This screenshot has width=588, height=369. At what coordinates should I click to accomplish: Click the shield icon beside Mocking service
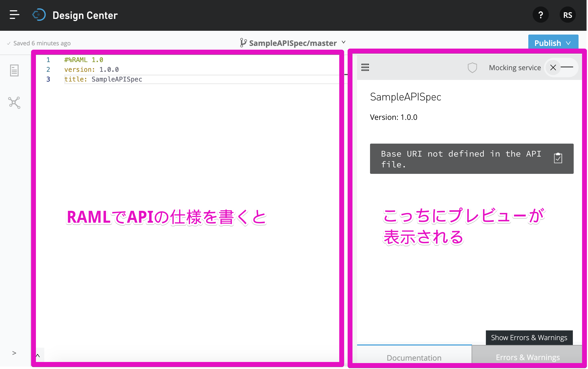click(x=472, y=67)
